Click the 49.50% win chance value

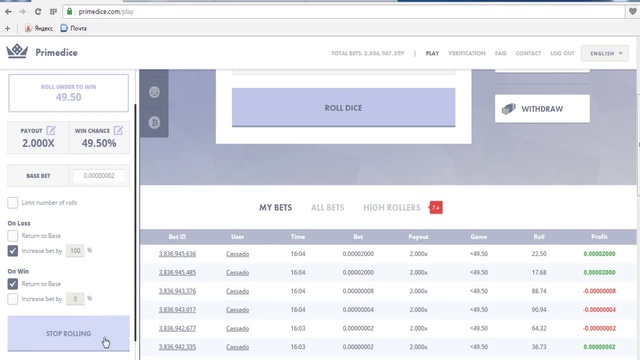(99, 143)
